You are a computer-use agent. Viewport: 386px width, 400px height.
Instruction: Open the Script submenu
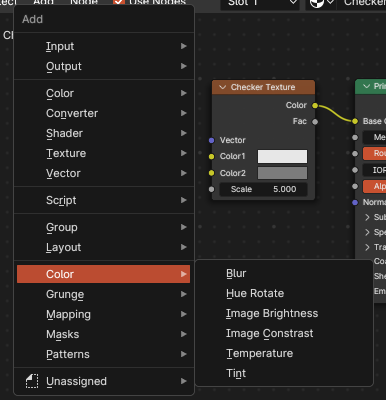click(103, 200)
